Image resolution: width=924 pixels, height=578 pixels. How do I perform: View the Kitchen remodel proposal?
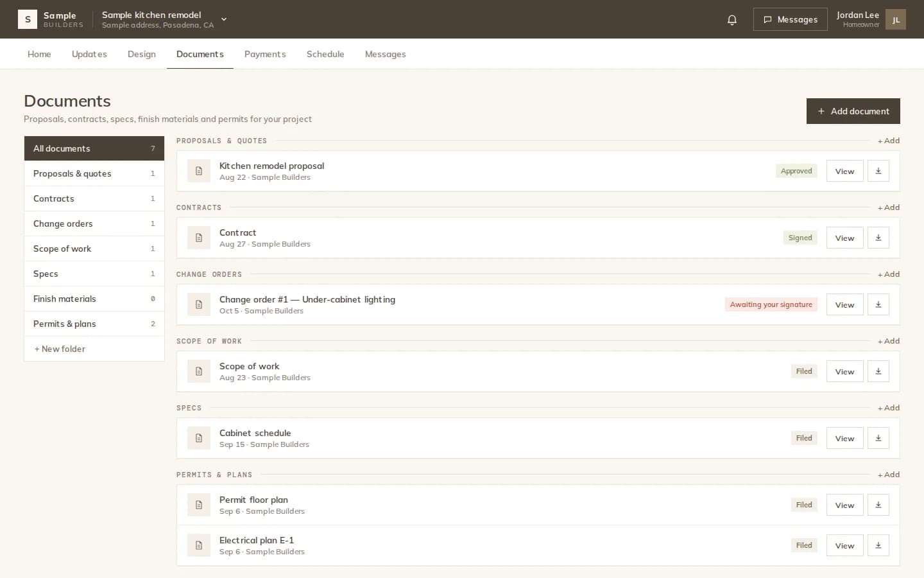coord(844,171)
